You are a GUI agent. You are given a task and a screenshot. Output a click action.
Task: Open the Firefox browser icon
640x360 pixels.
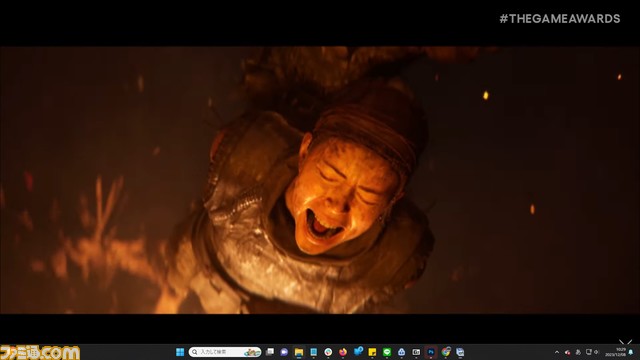[343, 352]
